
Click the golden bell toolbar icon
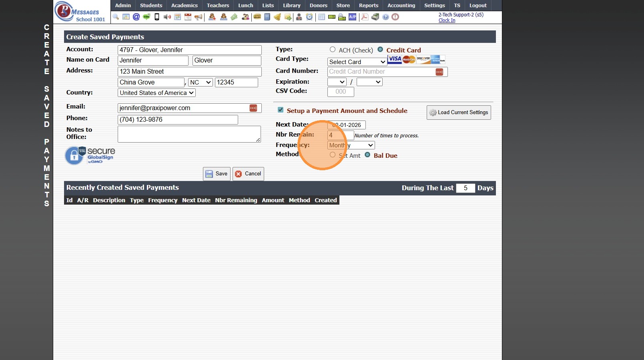click(277, 17)
